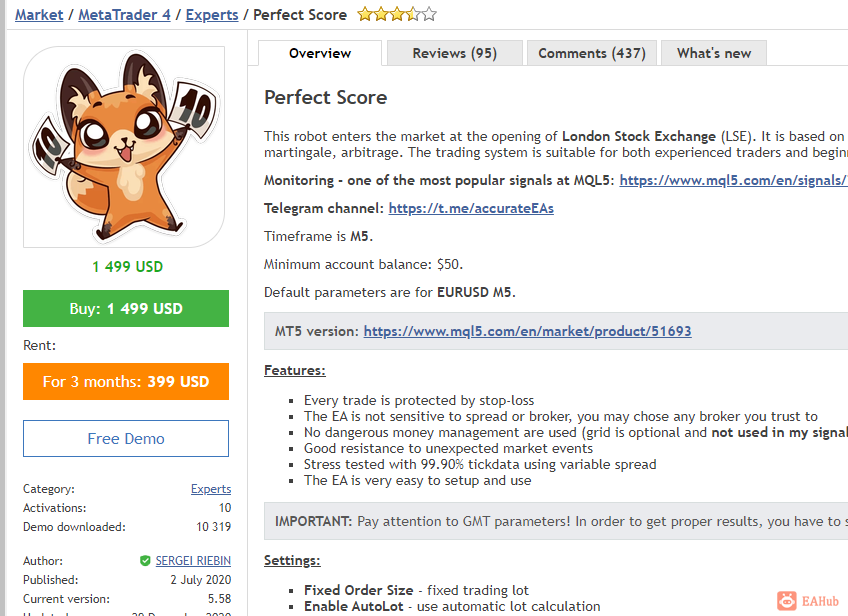Open the fox product image thumbnail
848x616 pixels.
(124, 147)
